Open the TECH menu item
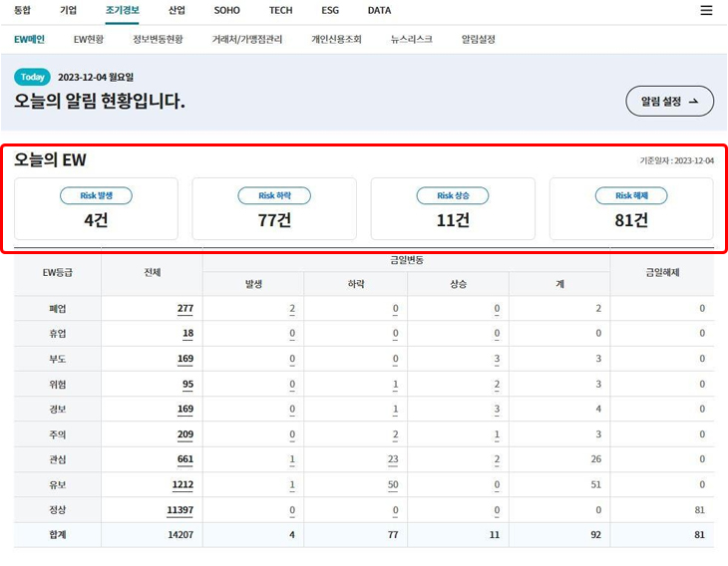This screenshot has width=728, height=566. tap(280, 10)
